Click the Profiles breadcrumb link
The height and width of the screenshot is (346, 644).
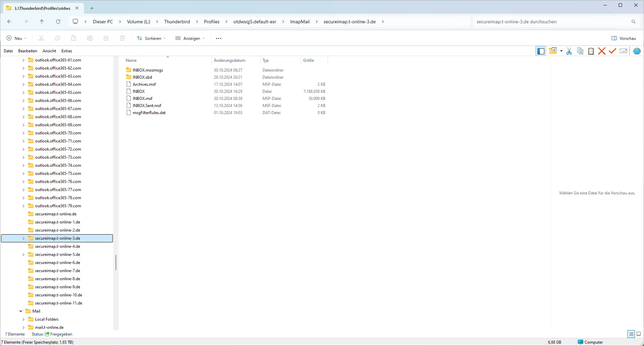[212, 22]
